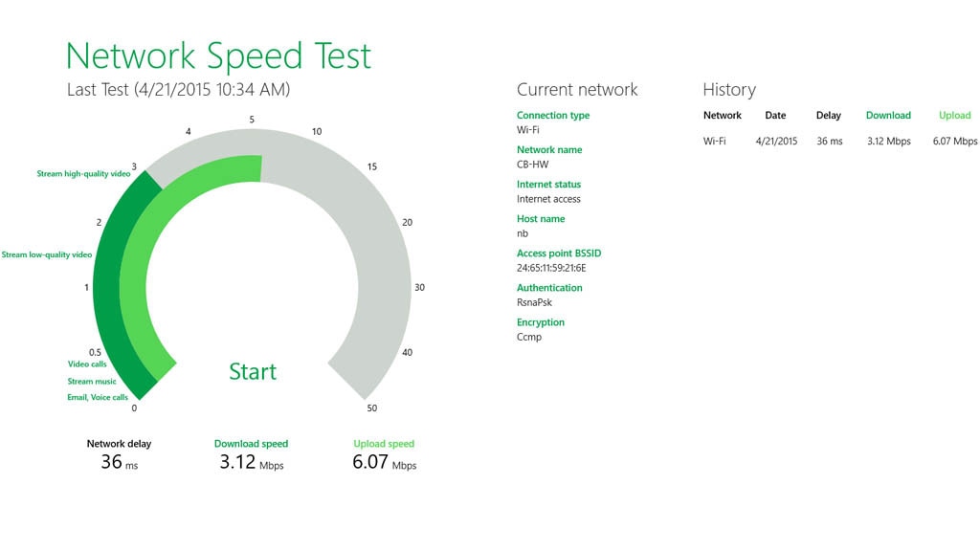Click the Date column header in History
This screenshot has height=551, width=980.
[775, 116]
